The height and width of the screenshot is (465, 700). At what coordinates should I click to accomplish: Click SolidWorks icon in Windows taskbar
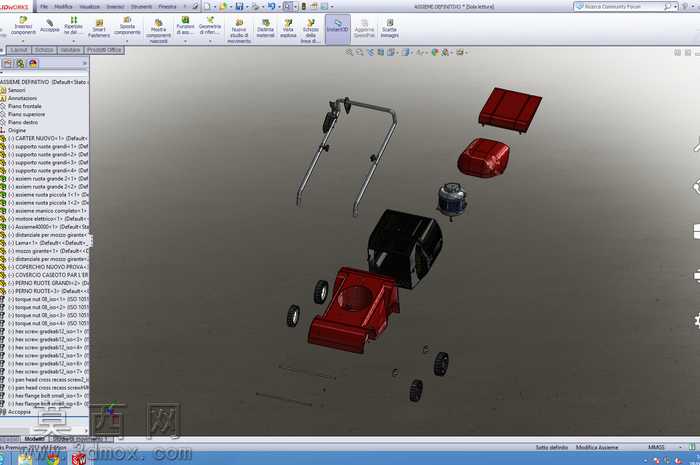[79, 459]
